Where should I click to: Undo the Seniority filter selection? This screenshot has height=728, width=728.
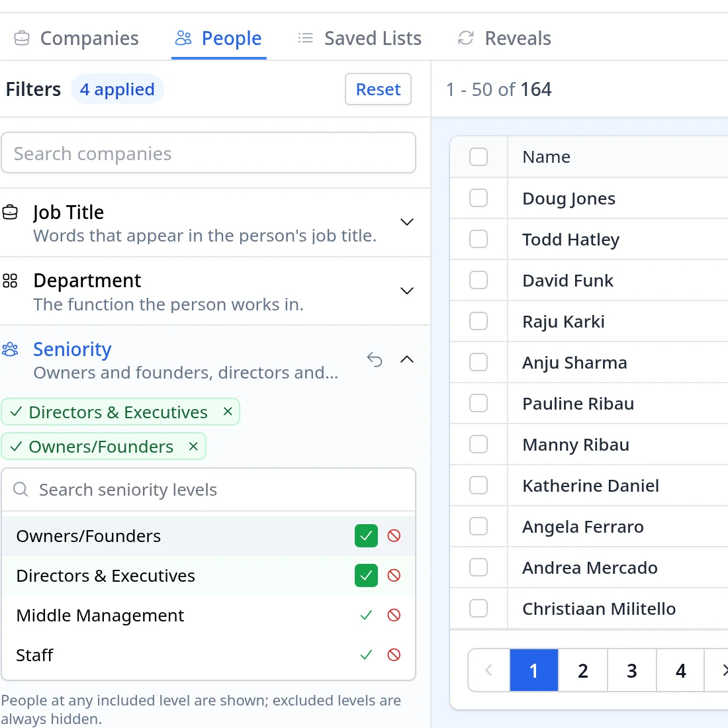tap(375, 359)
